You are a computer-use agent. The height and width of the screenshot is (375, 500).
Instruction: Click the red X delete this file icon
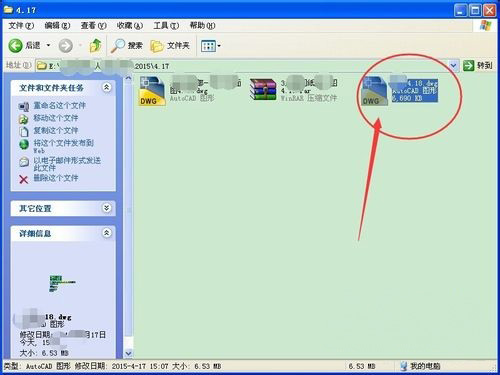point(23,180)
